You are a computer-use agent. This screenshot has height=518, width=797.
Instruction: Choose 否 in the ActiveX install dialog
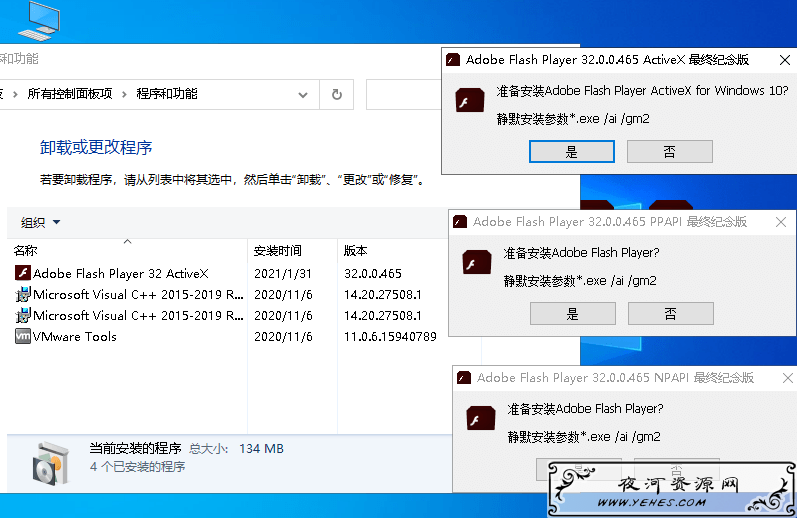(x=669, y=151)
